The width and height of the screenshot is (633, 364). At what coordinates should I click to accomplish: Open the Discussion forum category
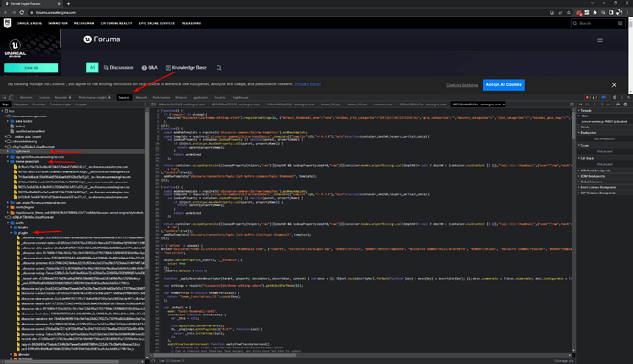coord(118,68)
